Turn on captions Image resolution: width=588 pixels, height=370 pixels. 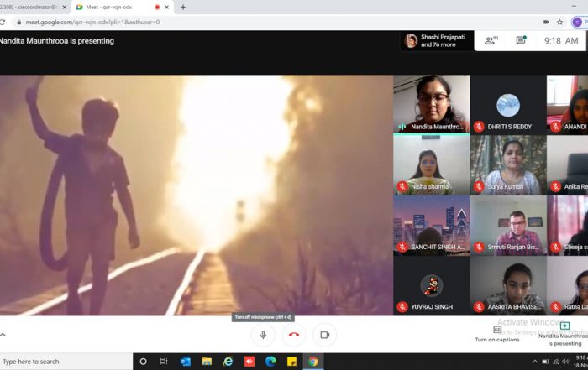click(497, 334)
